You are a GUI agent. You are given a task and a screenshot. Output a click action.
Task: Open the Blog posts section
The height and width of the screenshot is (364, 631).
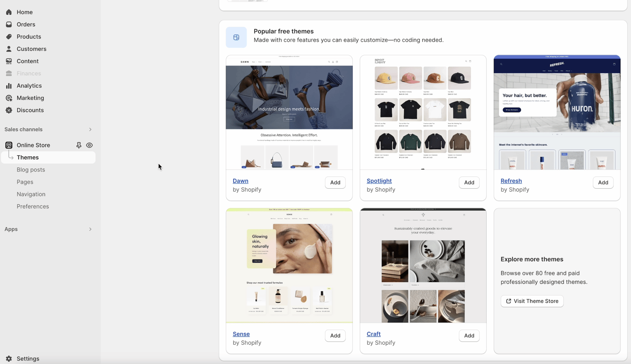[x=31, y=169]
